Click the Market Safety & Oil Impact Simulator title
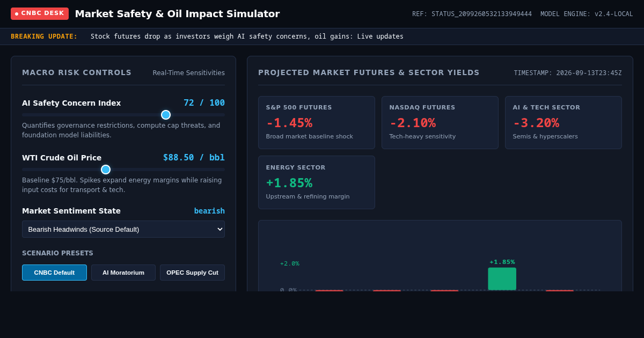 [177, 14]
